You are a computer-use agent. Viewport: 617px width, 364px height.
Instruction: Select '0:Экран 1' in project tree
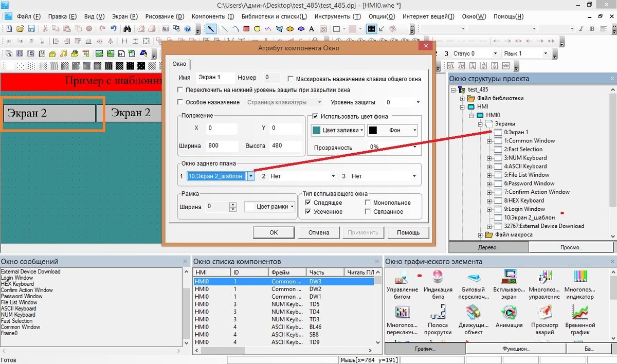click(516, 132)
